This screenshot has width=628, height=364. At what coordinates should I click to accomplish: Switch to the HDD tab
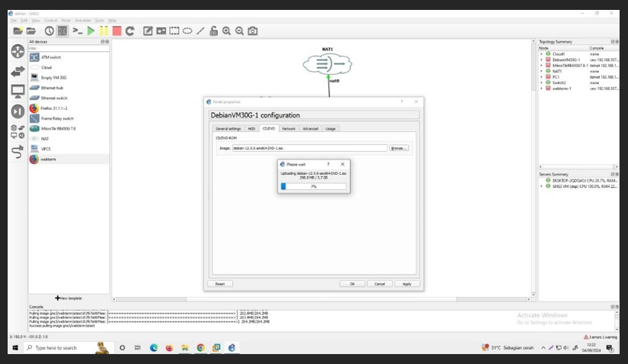click(251, 129)
